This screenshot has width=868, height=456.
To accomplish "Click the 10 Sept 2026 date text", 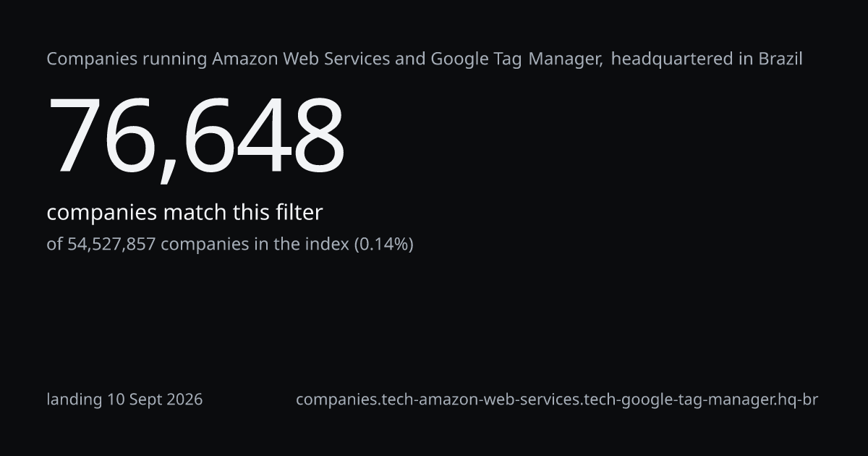I will (x=155, y=400).
